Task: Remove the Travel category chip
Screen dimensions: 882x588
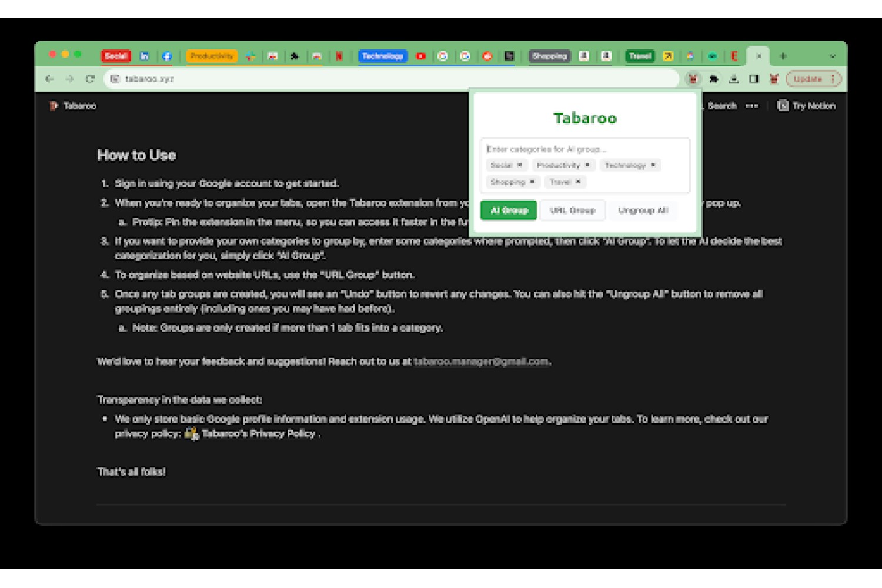Action: 578,182
